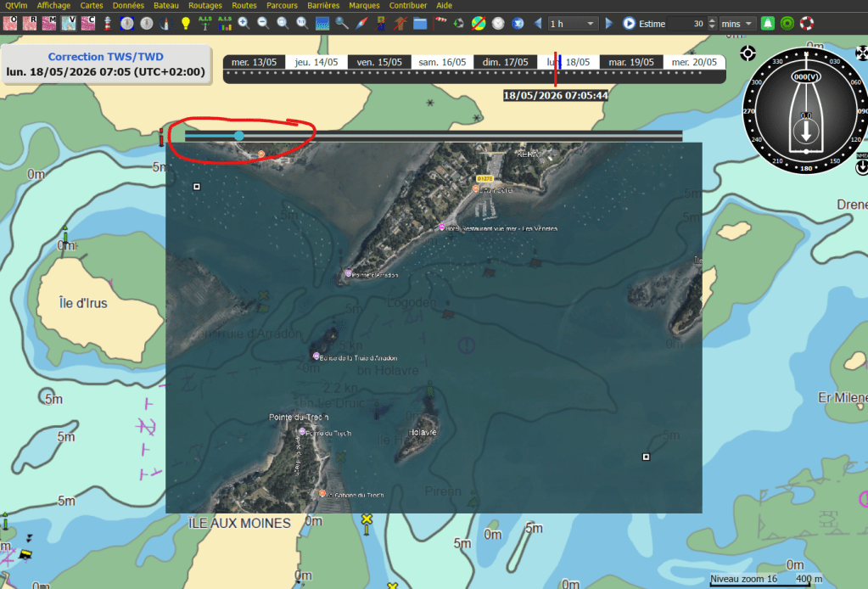The width and height of the screenshot is (868, 589).
Task: Click the four-arrow expand icon by compass
Action: tap(861, 53)
